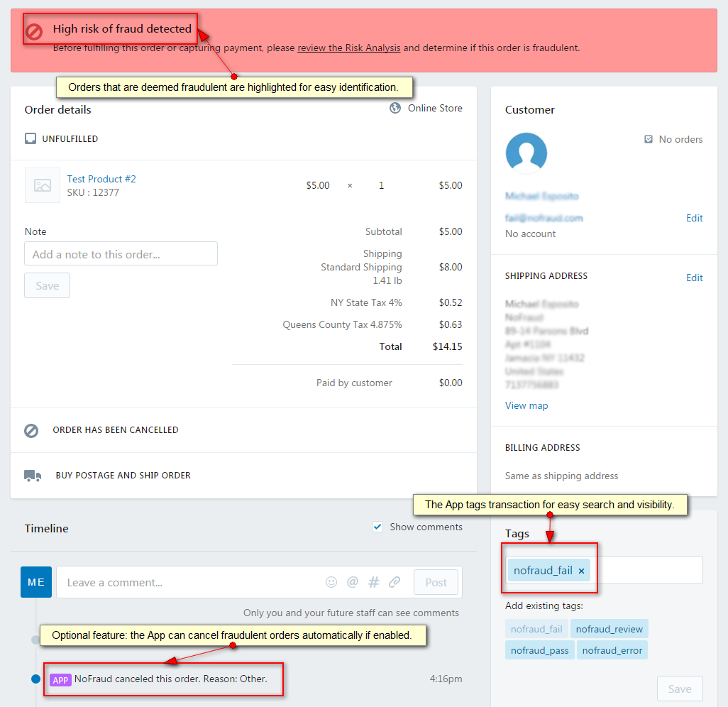Click the fraud warning icon in the red banner
The width and height of the screenshot is (728, 707).
tap(33, 28)
